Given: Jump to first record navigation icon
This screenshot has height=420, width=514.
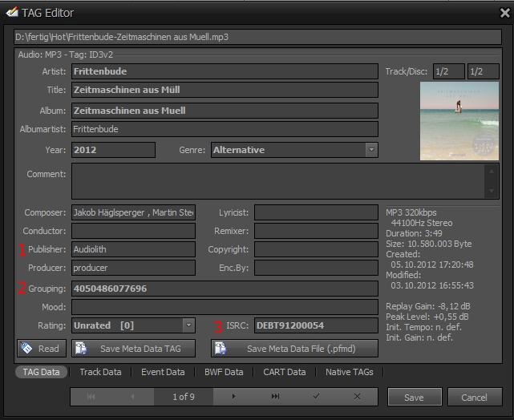Looking at the screenshot, I should (91, 397).
